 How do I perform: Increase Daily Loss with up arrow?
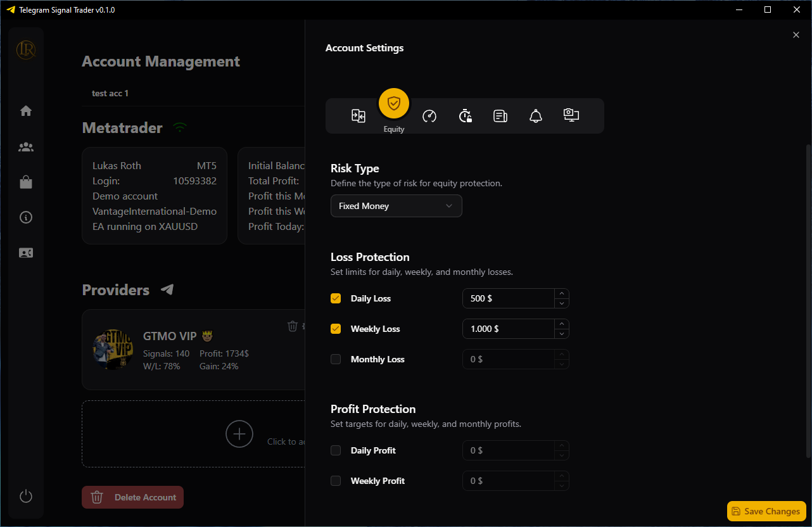(561, 293)
